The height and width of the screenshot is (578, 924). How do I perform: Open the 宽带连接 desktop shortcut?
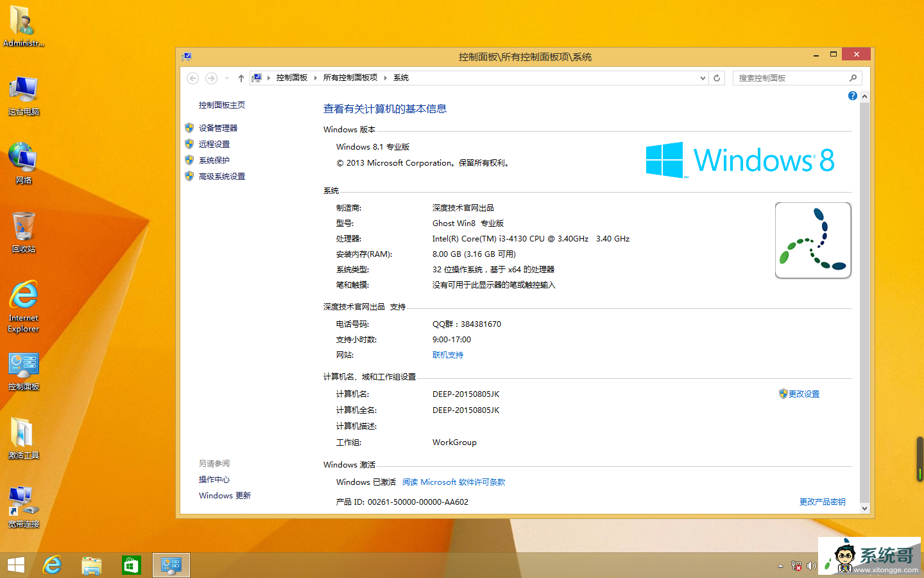click(24, 507)
